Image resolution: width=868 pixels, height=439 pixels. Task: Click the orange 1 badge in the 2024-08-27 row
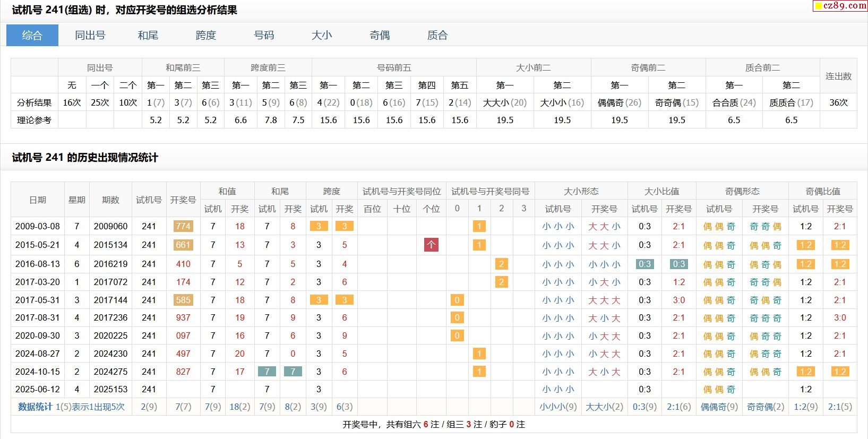[479, 354]
